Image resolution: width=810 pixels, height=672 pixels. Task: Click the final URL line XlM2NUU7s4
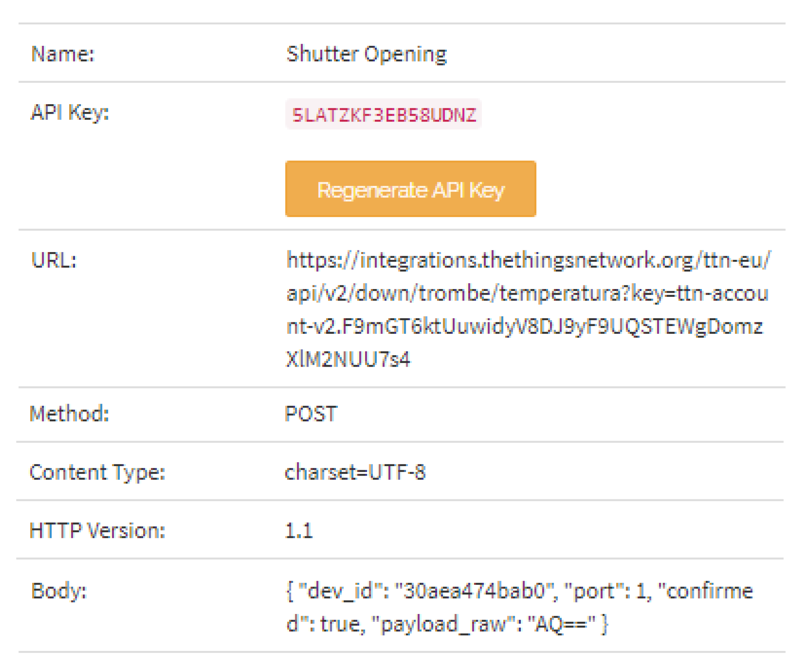348,359
